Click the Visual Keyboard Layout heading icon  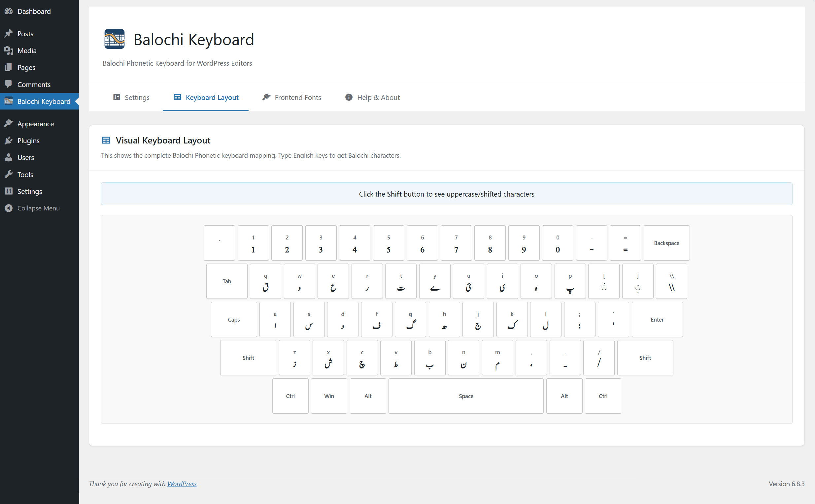(x=106, y=140)
